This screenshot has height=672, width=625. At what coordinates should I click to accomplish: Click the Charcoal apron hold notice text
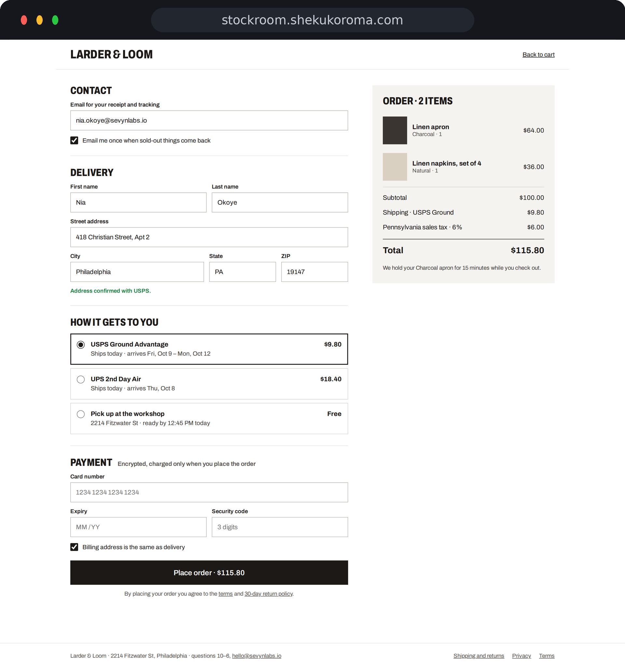click(462, 268)
